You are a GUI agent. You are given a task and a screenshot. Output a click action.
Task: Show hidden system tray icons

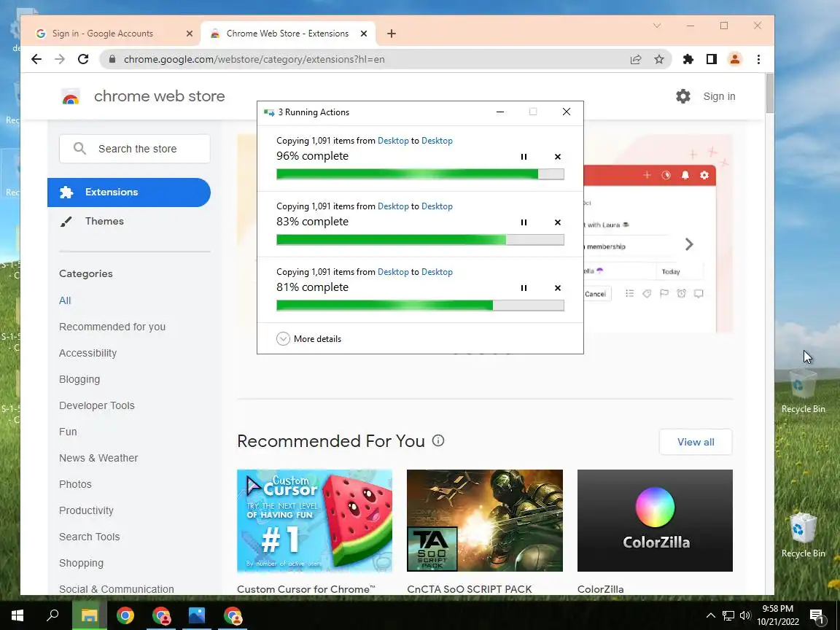pos(710,615)
